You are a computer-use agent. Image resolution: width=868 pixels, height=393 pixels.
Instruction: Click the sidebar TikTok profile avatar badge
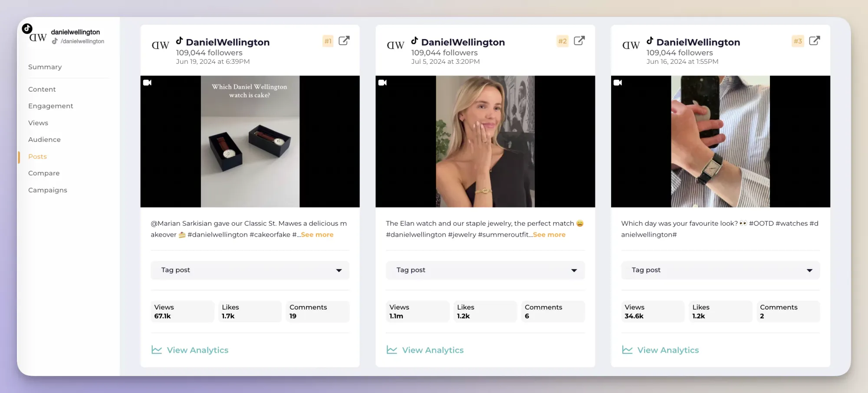[x=27, y=29]
